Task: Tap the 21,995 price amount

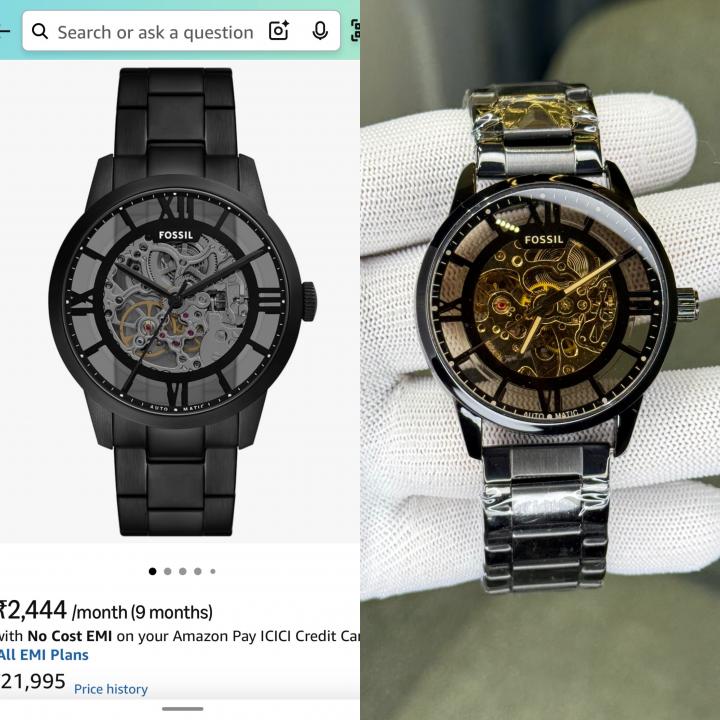Action: 33,681
